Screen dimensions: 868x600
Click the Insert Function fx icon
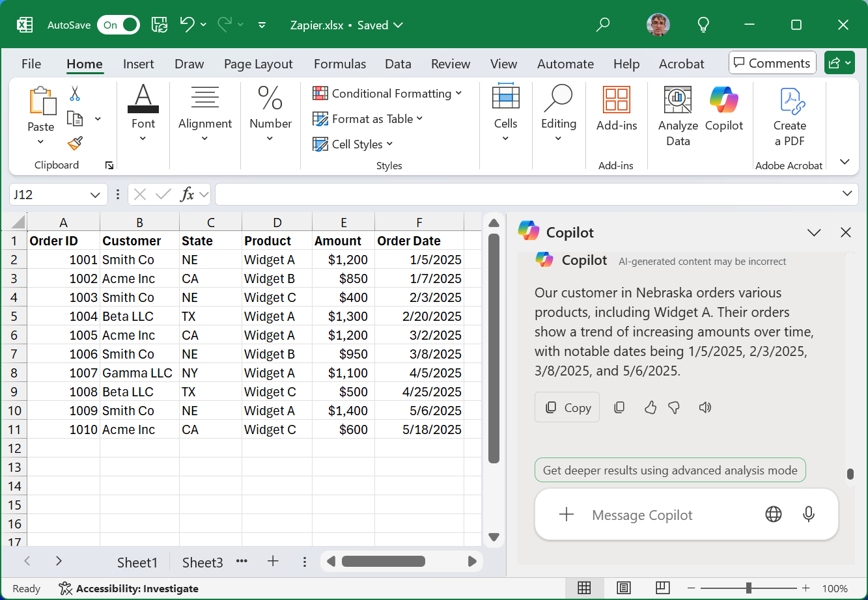187,194
